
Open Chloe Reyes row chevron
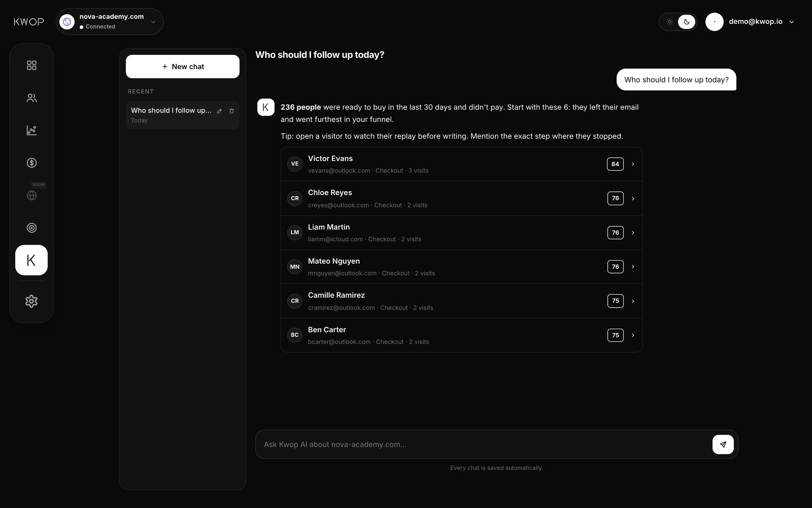click(633, 199)
